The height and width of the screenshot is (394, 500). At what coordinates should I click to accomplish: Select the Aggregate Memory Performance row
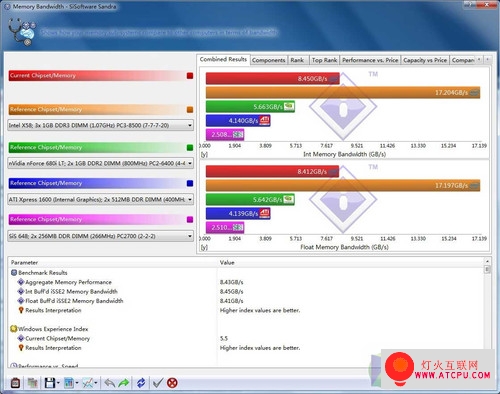pos(68,282)
